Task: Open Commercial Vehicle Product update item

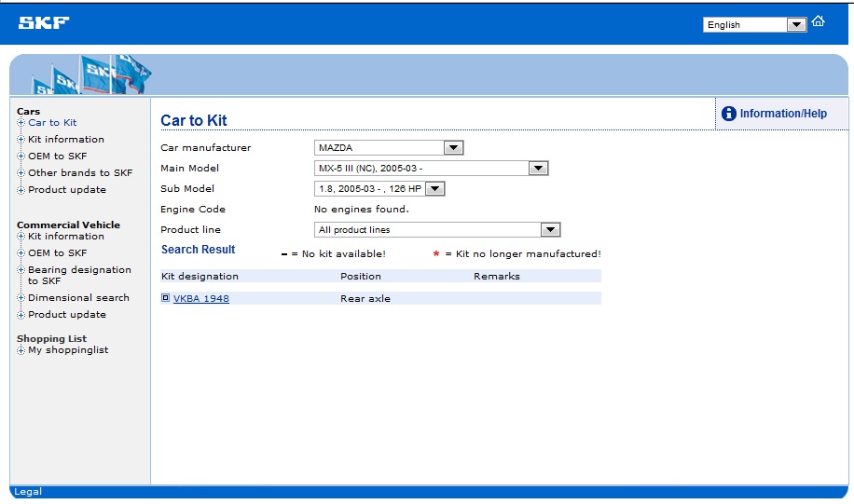Action: (x=67, y=315)
